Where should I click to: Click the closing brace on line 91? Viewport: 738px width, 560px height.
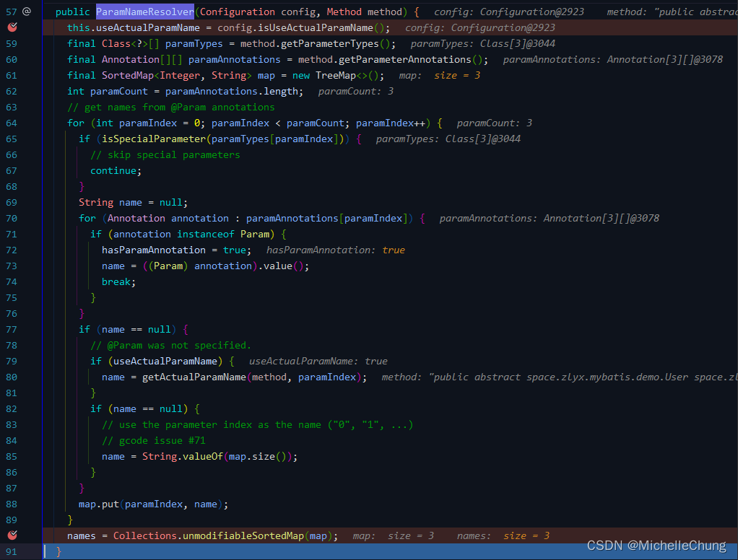pyautogui.click(x=58, y=551)
